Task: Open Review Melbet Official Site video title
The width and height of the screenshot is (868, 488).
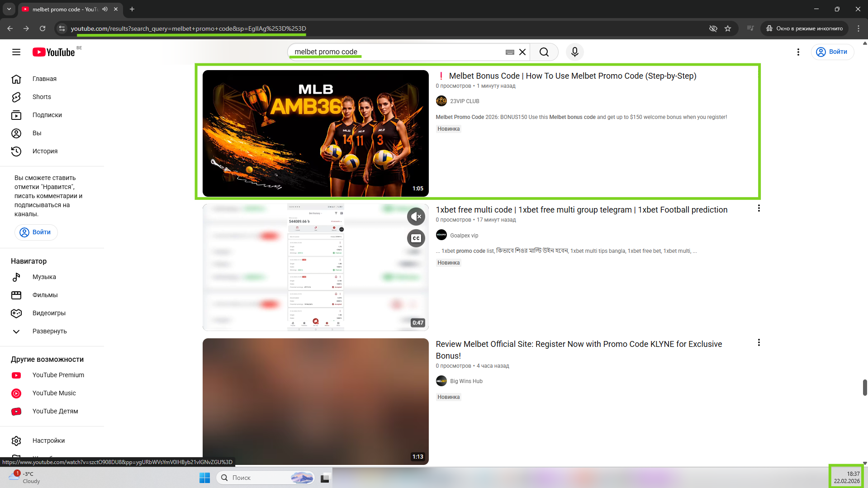Action: [x=579, y=350]
